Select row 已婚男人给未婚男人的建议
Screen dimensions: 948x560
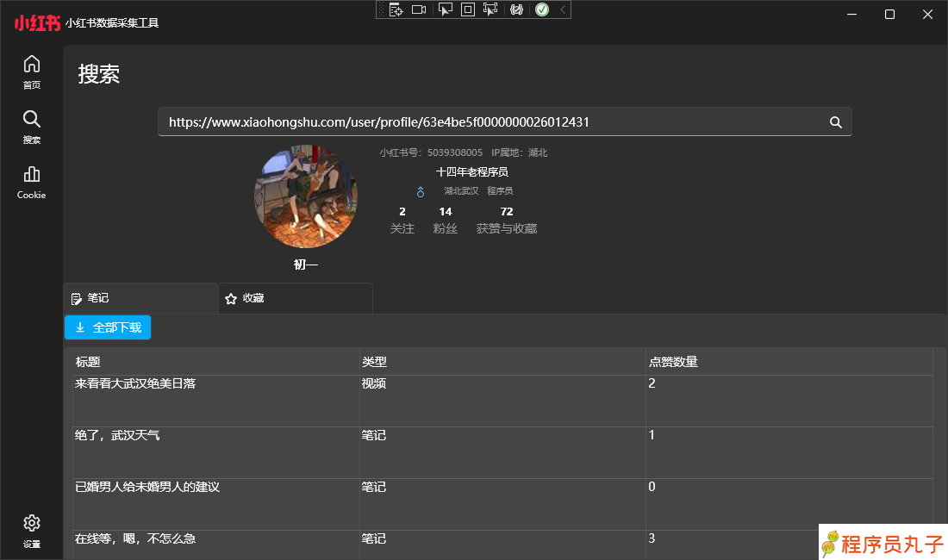click(x=502, y=505)
